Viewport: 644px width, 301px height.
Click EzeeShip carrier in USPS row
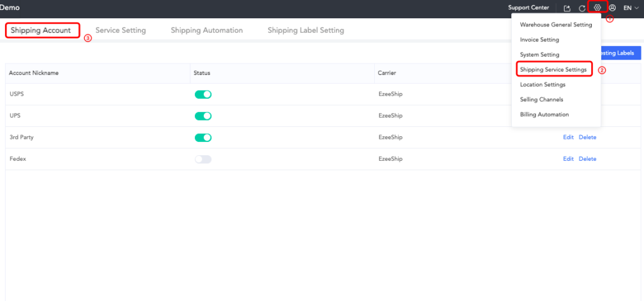tap(390, 94)
